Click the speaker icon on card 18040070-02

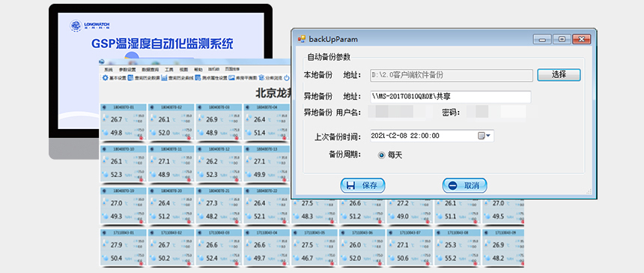pyautogui.click(x=151, y=107)
